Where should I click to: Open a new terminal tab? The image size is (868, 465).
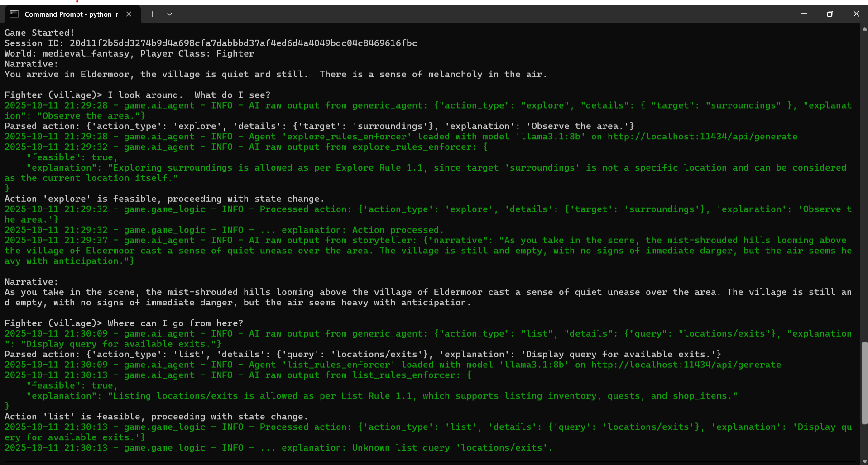[x=153, y=14]
